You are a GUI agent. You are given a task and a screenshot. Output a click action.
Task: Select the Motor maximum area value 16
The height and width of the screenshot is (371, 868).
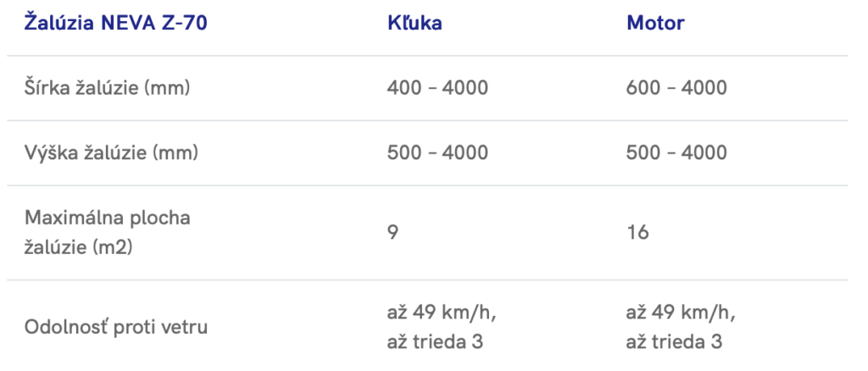click(x=637, y=232)
